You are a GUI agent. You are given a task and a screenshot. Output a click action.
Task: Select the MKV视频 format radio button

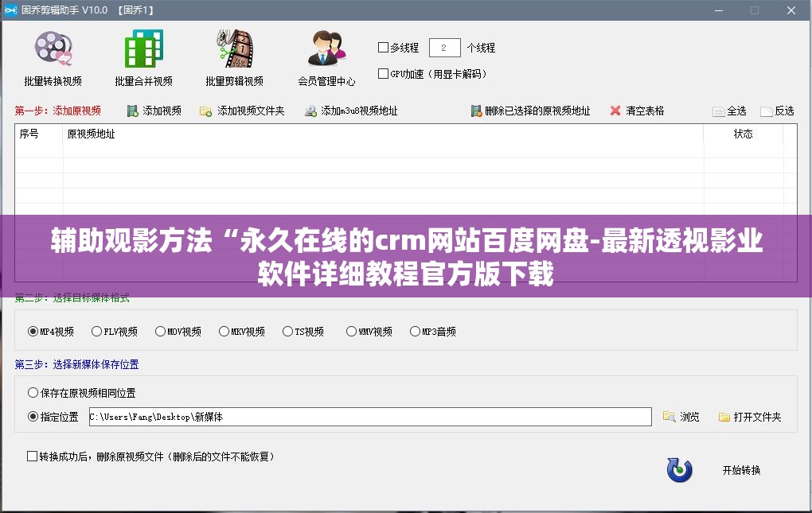pyautogui.click(x=224, y=332)
